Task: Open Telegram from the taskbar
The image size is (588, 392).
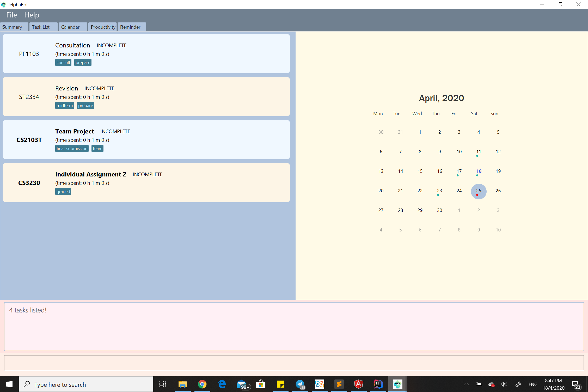Action: (300, 384)
